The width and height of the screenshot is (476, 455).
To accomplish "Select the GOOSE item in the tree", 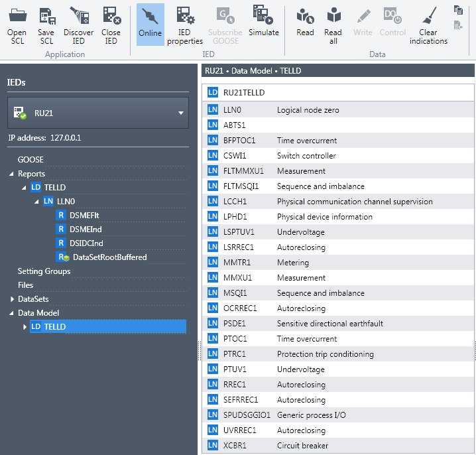I will (x=30, y=160).
